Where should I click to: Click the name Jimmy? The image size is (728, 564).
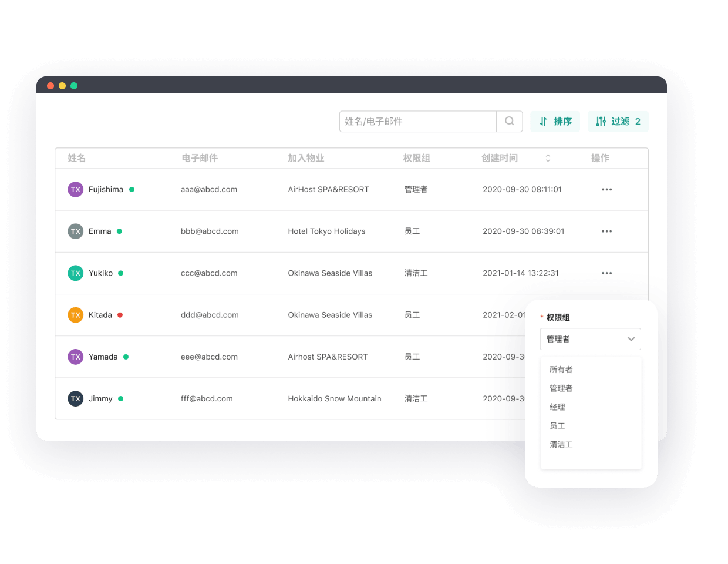[x=100, y=398]
